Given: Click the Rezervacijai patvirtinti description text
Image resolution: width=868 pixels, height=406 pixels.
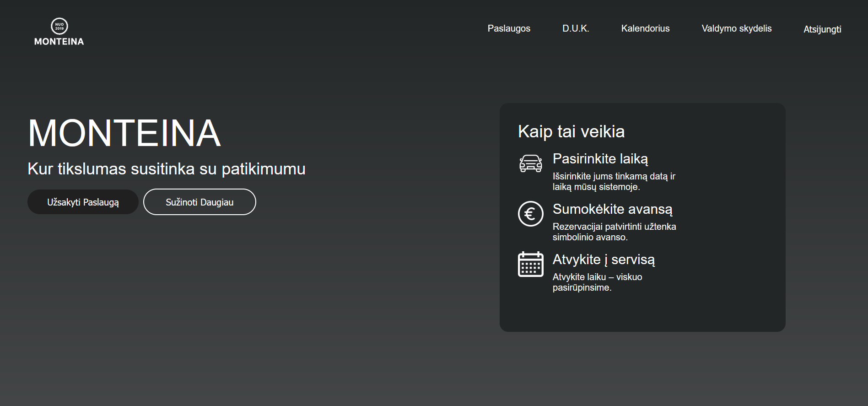Looking at the screenshot, I should pyautogui.click(x=614, y=232).
